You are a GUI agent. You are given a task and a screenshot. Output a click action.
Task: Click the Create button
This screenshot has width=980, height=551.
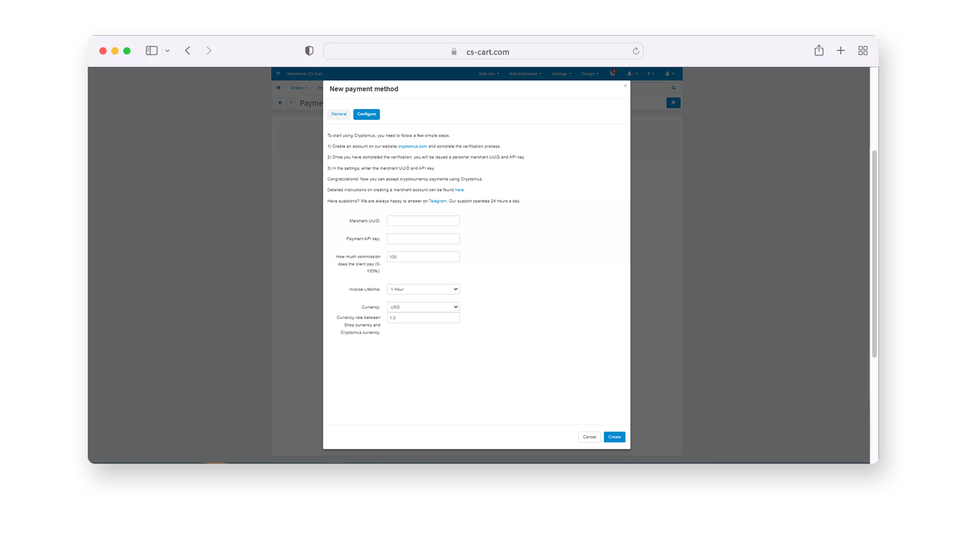[x=615, y=437]
